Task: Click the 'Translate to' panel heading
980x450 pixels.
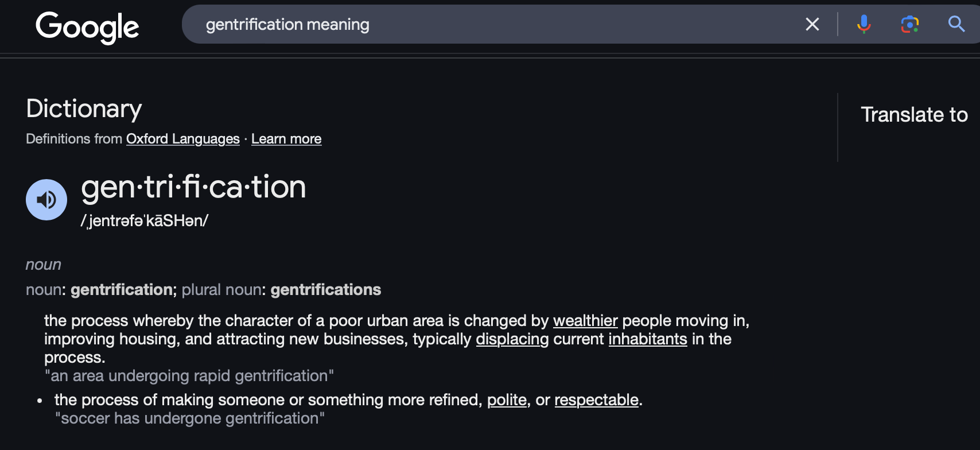Action: 914,115
